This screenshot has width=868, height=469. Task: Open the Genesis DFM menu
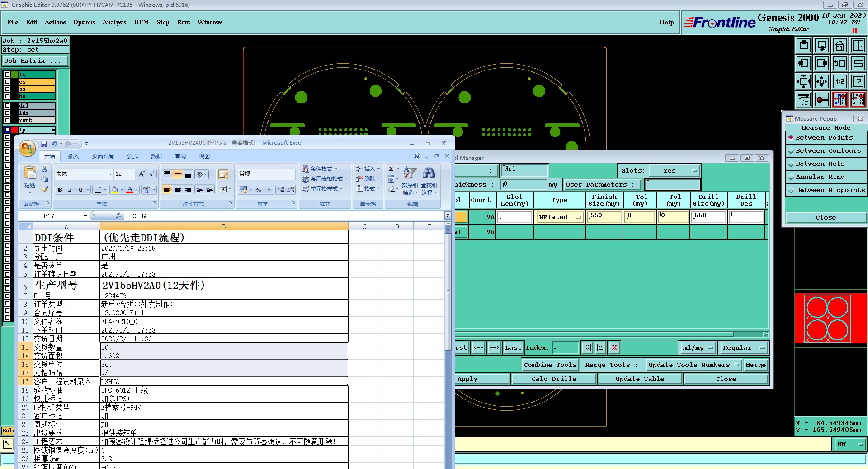click(142, 22)
